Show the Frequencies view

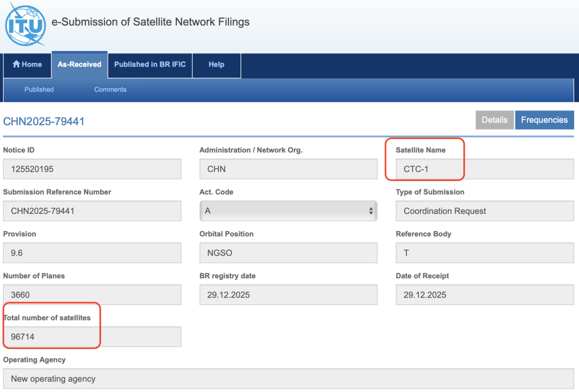pos(544,120)
